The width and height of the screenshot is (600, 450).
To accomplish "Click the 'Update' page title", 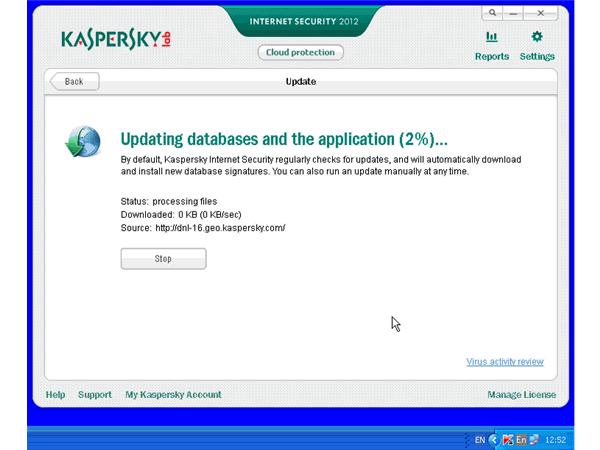I will click(x=301, y=82).
